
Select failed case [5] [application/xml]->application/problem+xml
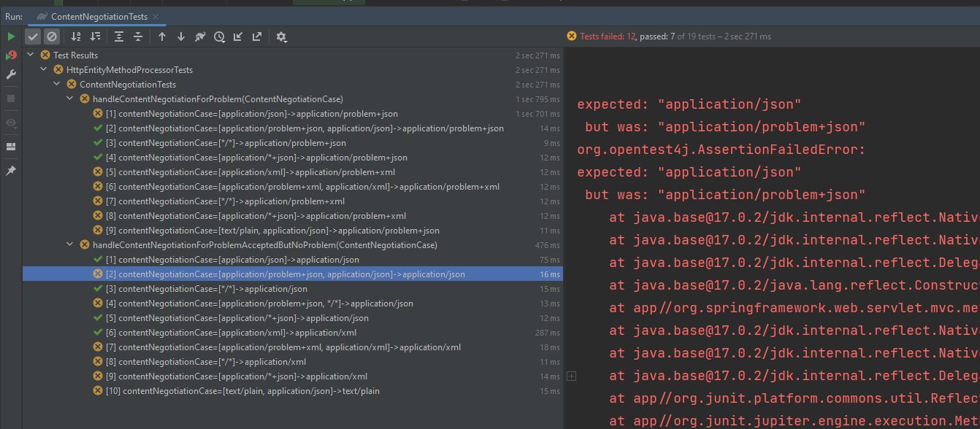(x=293, y=172)
